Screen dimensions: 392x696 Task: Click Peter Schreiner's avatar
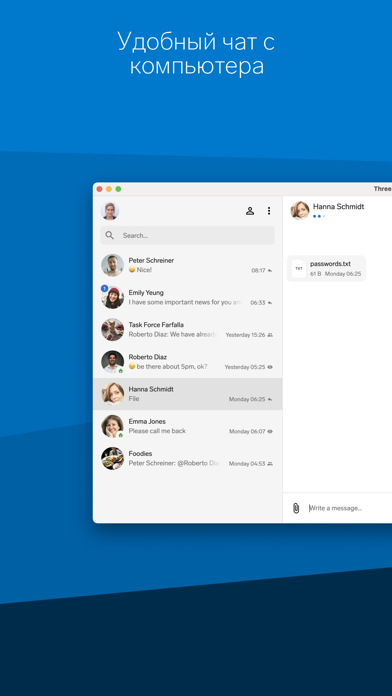tap(112, 265)
